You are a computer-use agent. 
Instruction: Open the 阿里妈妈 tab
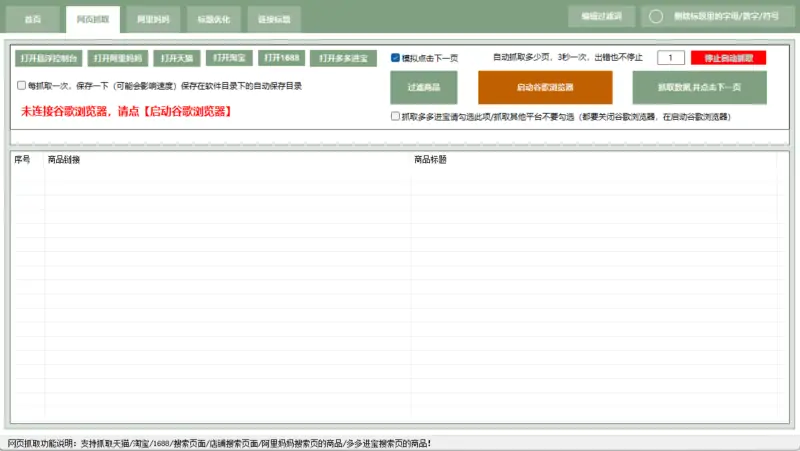[x=153, y=19]
